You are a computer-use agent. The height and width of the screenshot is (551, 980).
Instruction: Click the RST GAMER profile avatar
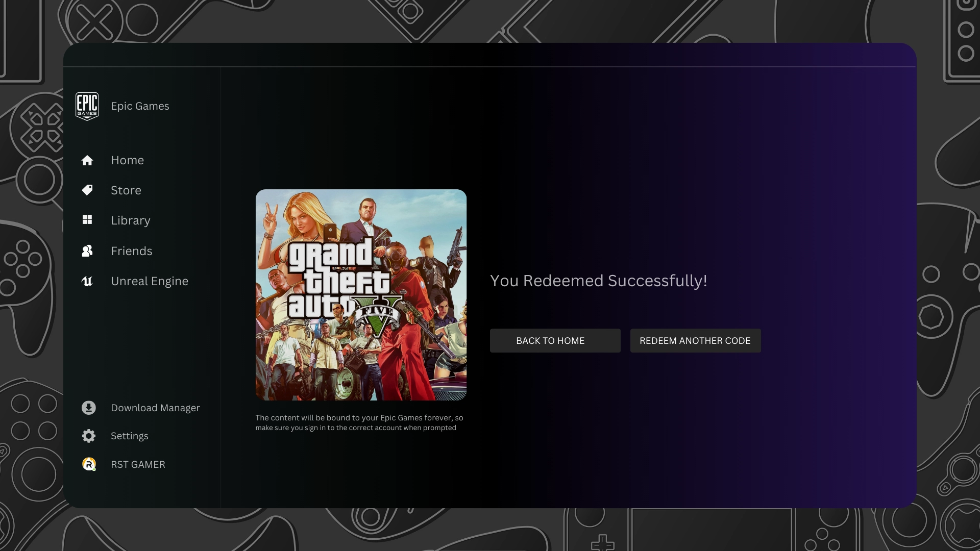(x=89, y=464)
